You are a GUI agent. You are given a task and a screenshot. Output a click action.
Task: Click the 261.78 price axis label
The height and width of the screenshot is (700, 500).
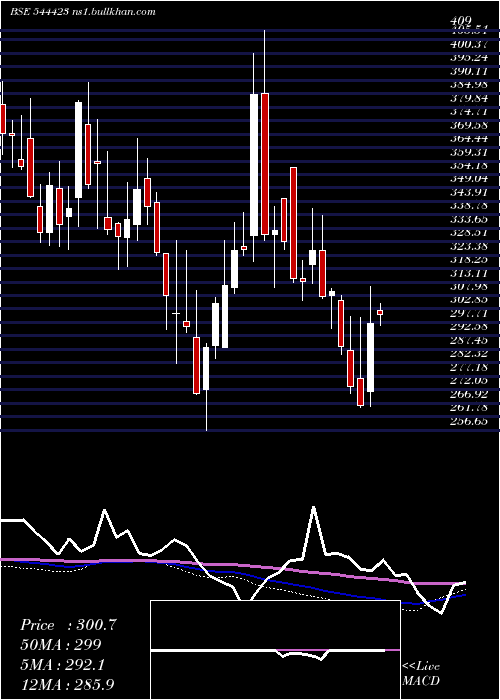click(x=469, y=408)
